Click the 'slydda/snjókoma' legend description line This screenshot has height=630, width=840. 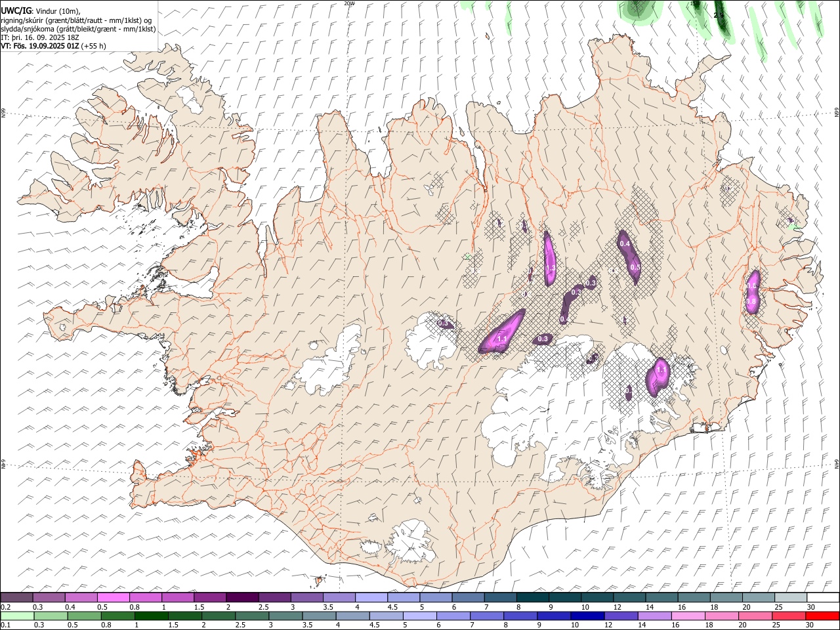78,29
